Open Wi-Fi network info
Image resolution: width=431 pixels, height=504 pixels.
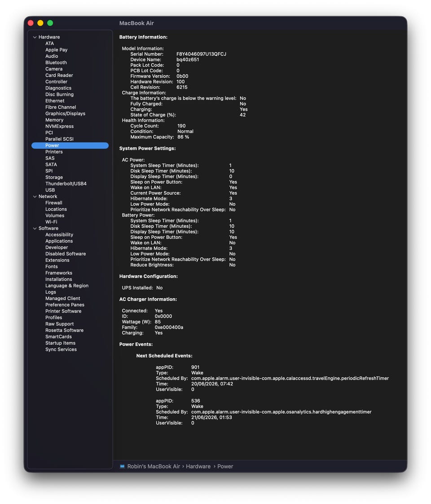[51, 222]
